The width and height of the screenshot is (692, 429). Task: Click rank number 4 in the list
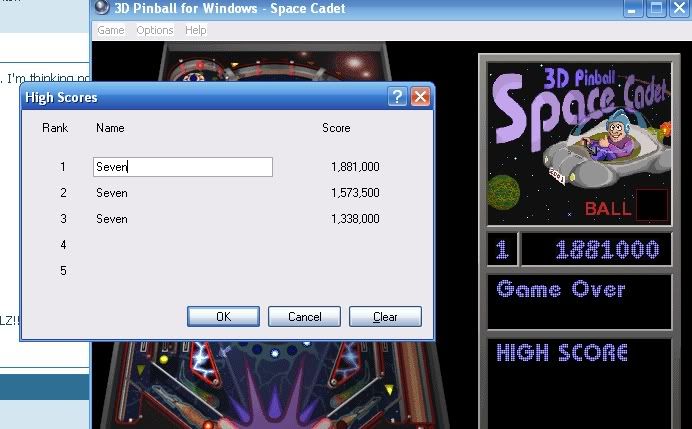coord(63,245)
